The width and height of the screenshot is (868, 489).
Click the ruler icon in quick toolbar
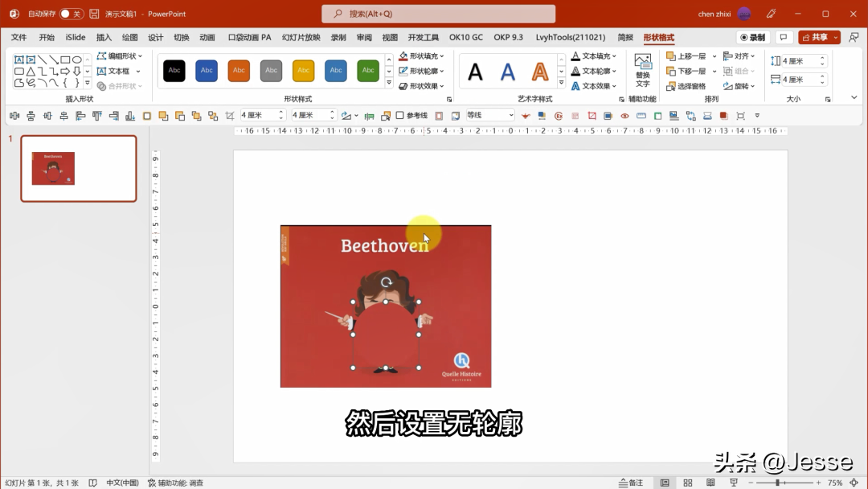point(641,116)
